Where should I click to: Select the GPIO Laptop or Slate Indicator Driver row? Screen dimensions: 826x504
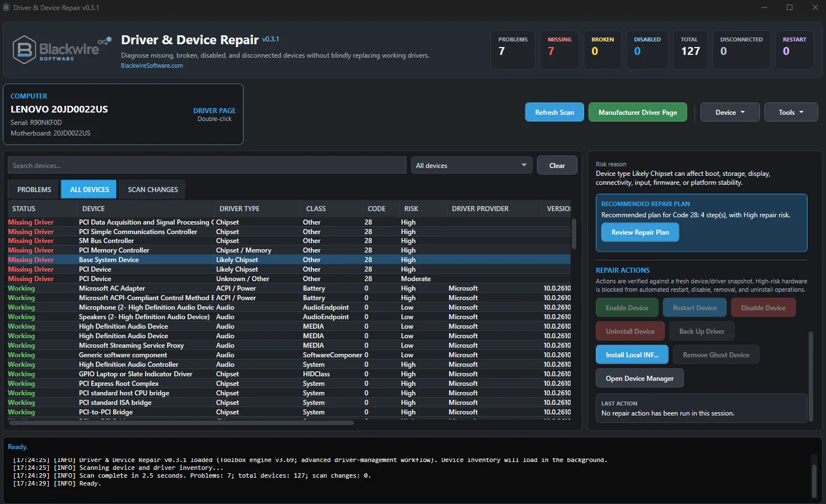pos(289,374)
